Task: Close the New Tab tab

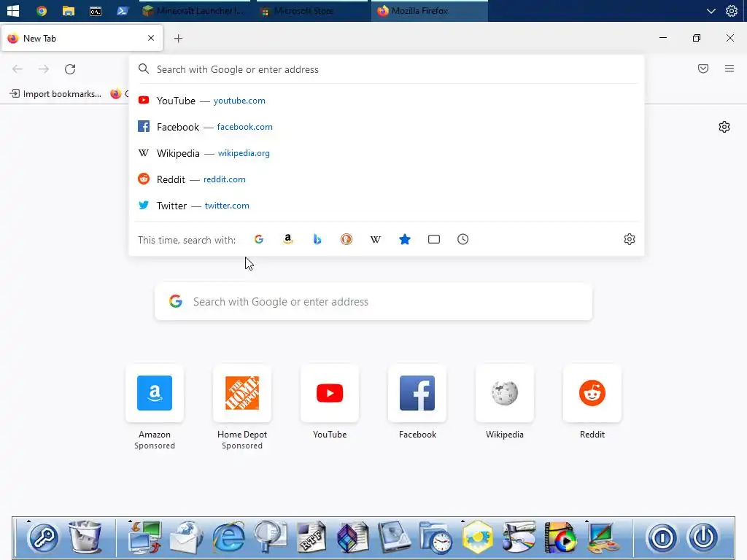Action: click(x=151, y=38)
